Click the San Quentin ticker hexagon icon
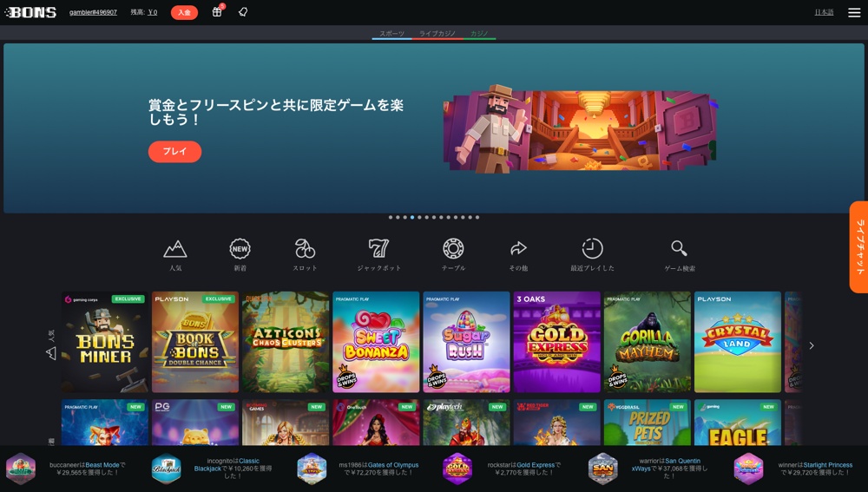Image resolution: width=868 pixels, height=492 pixels. pos(603,469)
